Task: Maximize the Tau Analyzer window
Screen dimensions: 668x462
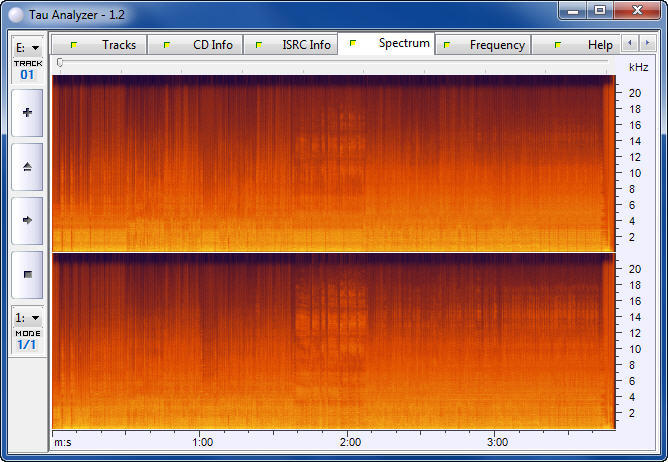Action: [x=600, y=10]
